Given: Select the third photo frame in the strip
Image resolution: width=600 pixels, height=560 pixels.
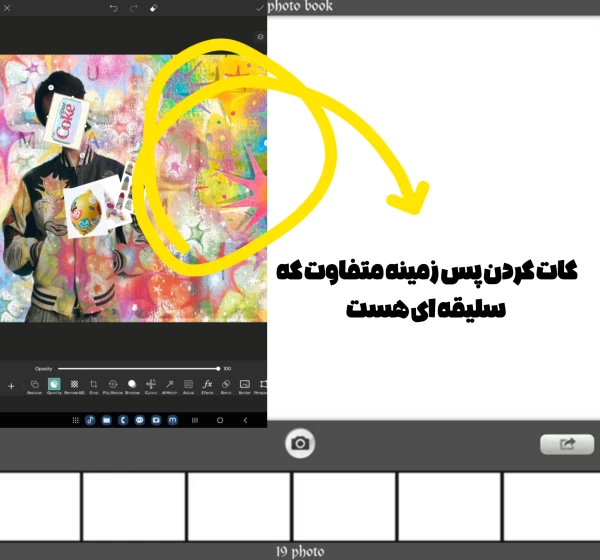Looking at the screenshot, I should click(x=239, y=506).
